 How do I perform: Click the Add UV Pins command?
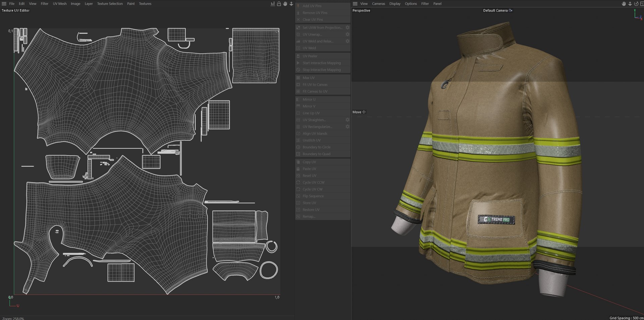pyautogui.click(x=323, y=6)
